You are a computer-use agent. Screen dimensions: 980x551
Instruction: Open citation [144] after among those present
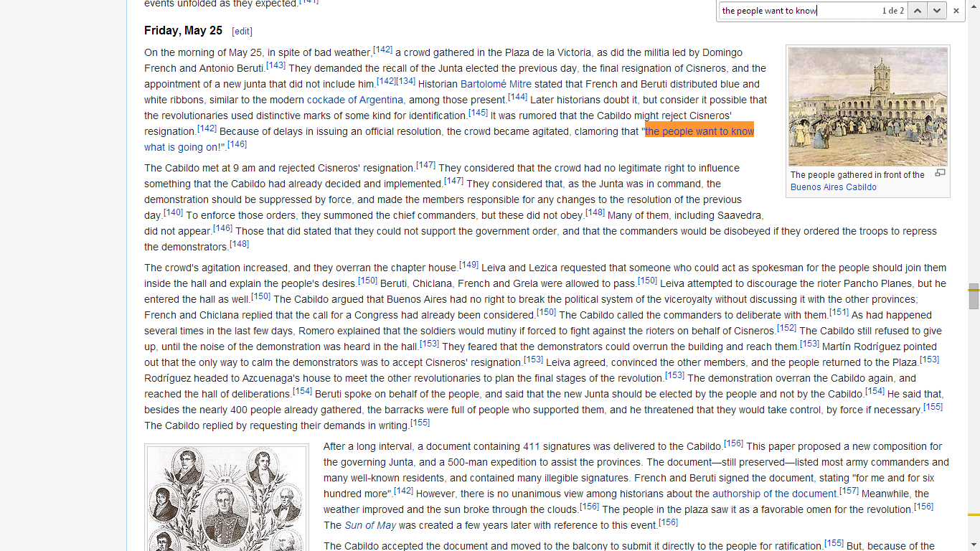tap(517, 97)
